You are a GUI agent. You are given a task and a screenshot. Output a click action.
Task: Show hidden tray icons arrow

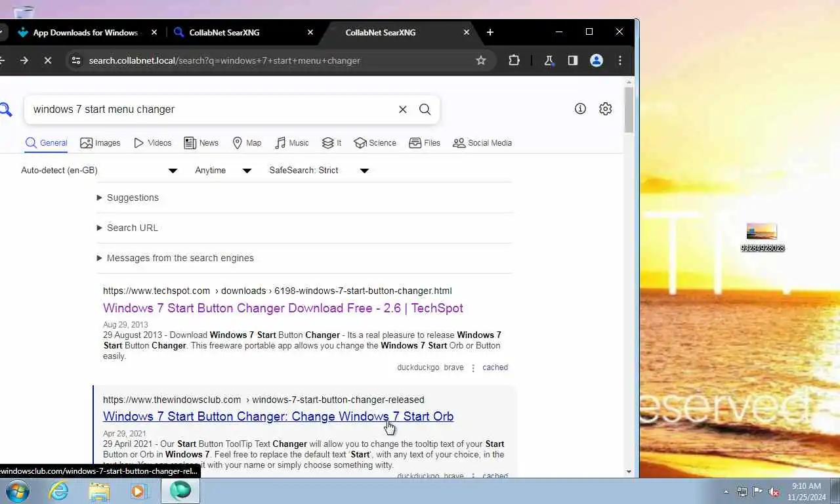(x=726, y=492)
